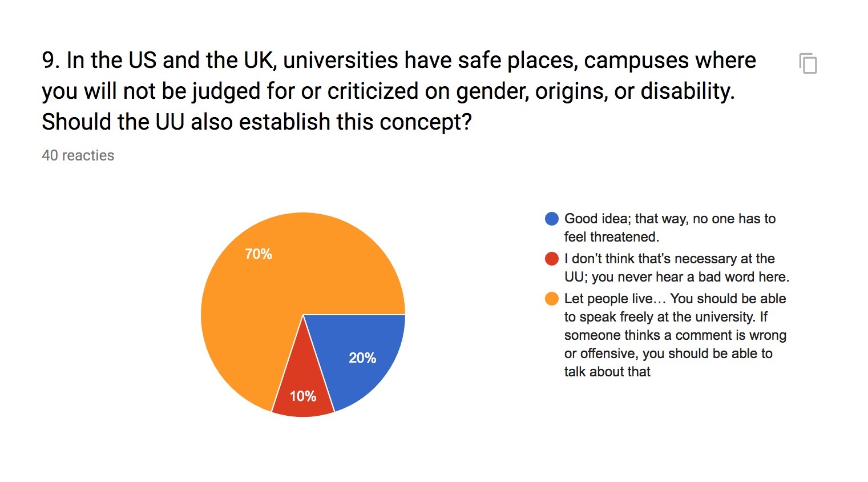Screen dimensions: 868x482
Task: Click the "talk about that" legend line
Action: pyautogui.click(x=607, y=372)
